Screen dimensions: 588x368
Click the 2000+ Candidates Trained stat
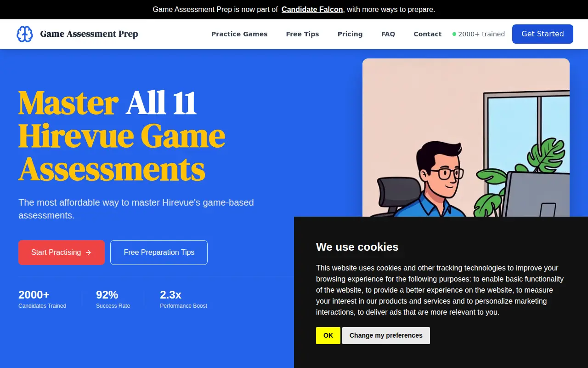coord(42,299)
